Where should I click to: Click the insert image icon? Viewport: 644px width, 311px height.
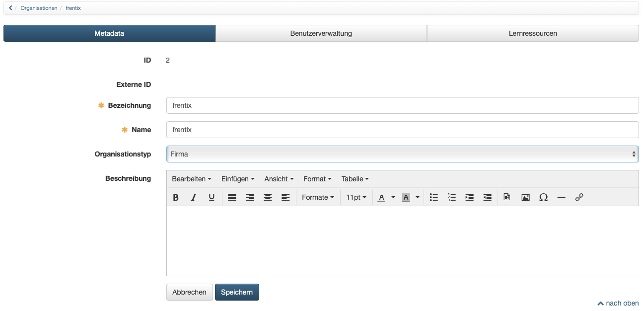pos(525,197)
